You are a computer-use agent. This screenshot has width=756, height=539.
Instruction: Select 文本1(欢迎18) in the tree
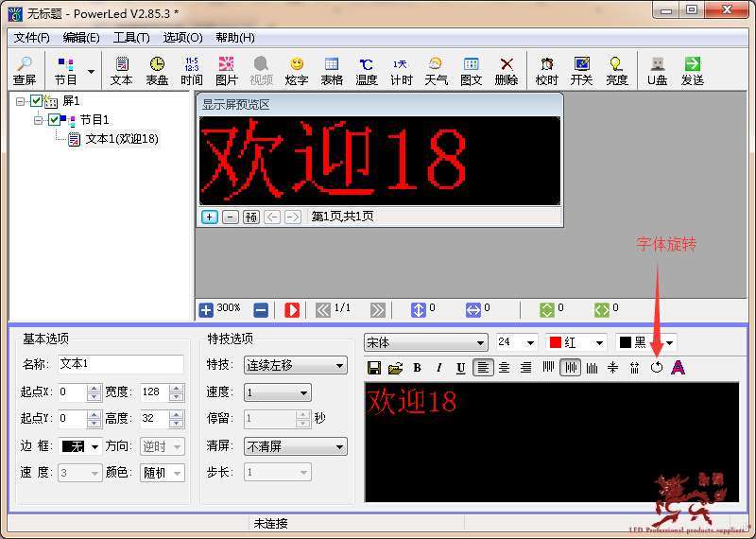(122, 139)
